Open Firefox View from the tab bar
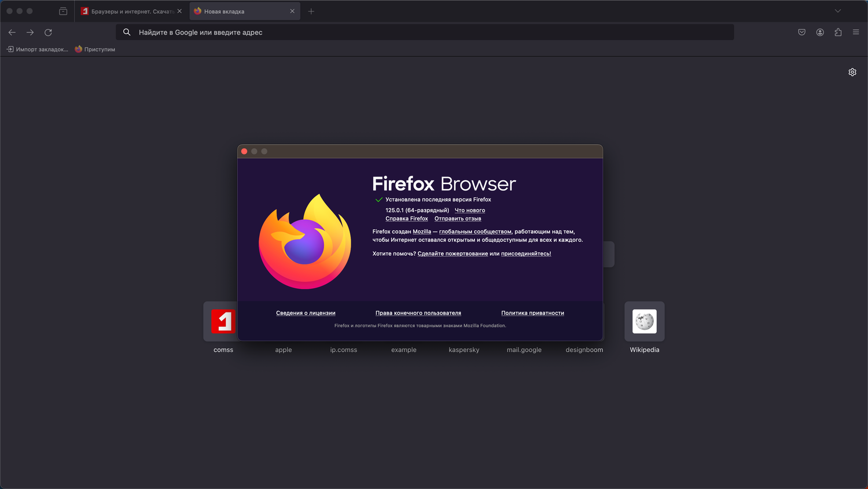Screen dimensions: 868x489 click(x=63, y=11)
